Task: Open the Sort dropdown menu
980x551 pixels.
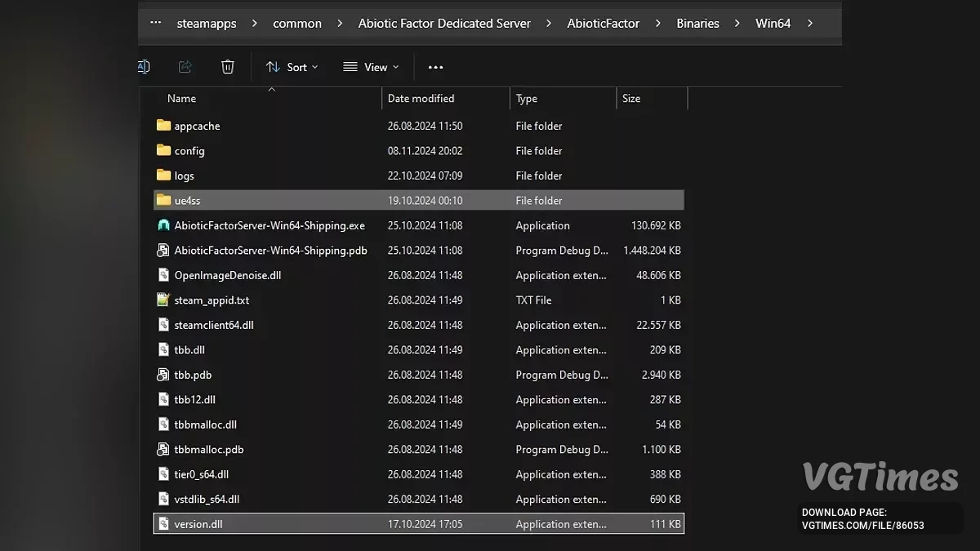Action: click(x=292, y=67)
